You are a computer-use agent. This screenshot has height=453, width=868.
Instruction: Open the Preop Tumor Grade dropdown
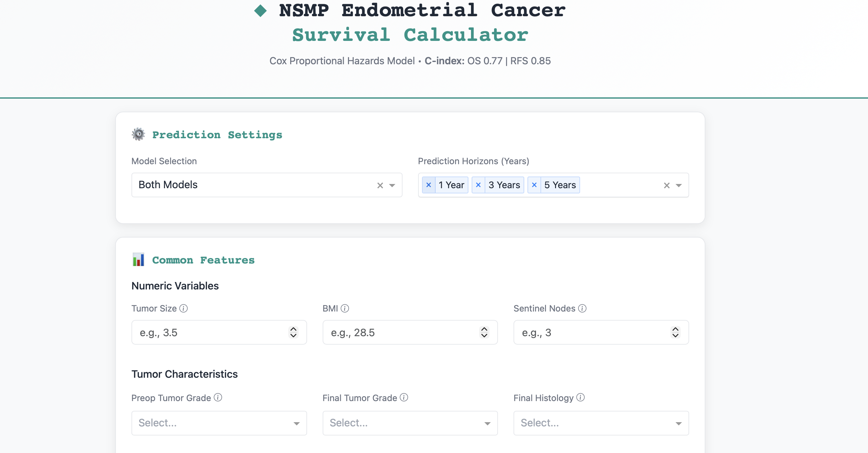click(219, 423)
